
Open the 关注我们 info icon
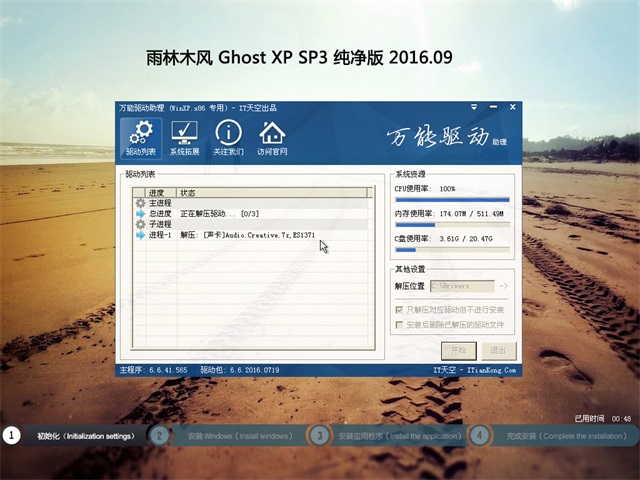tap(228, 138)
